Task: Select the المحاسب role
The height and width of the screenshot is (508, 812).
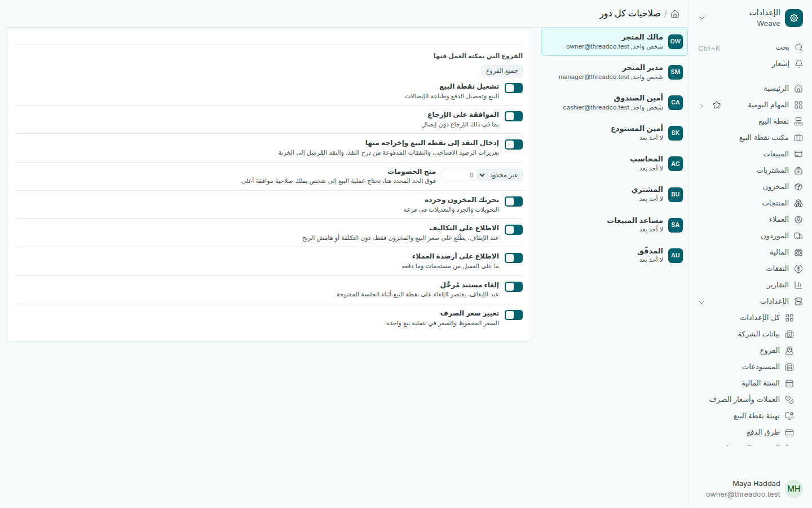Action: click(x=615, y=164)
